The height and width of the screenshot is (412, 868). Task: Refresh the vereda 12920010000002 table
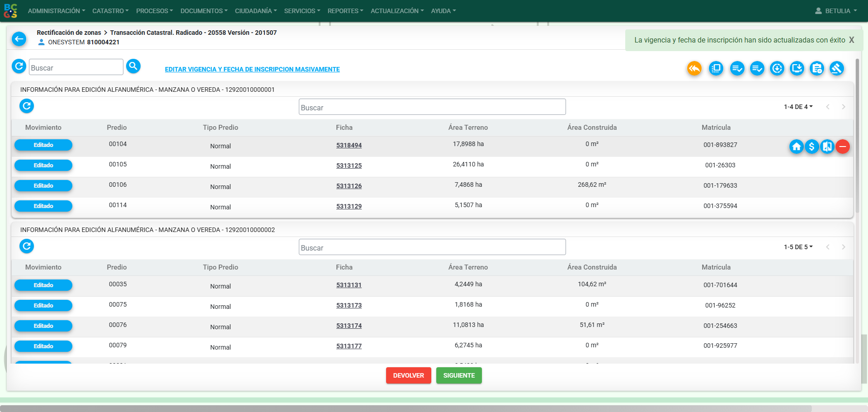click(27, 246)
